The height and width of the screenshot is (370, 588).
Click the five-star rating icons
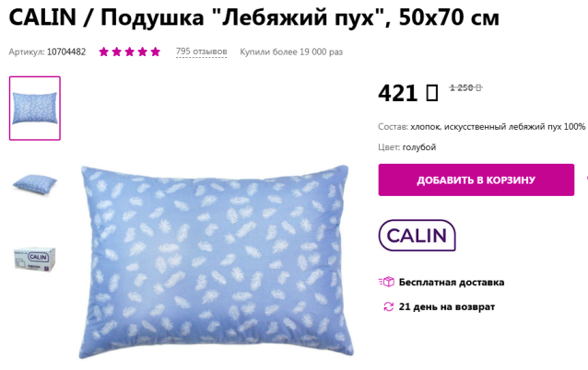tap(129, 52)
